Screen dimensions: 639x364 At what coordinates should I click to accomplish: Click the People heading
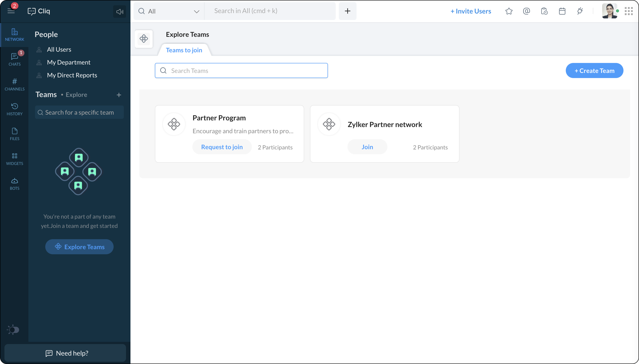pyautogui.click(x=46, y=34)
